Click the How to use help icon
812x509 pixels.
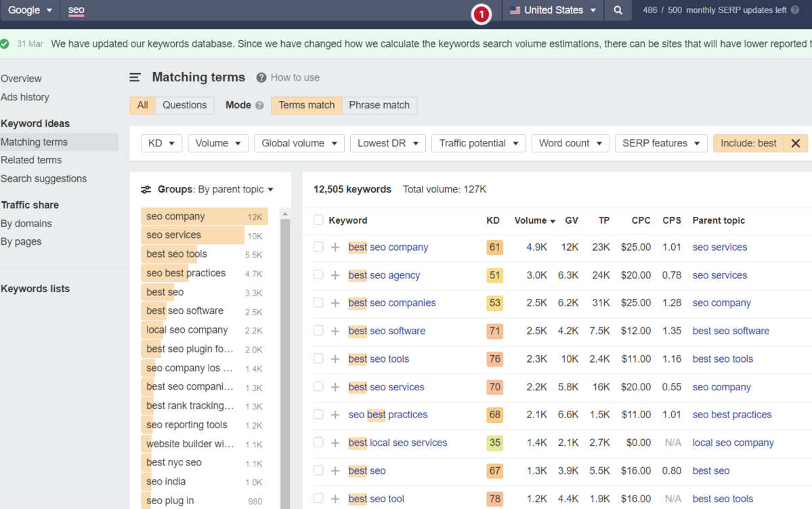pyautogui.click(x=261, y=77)
